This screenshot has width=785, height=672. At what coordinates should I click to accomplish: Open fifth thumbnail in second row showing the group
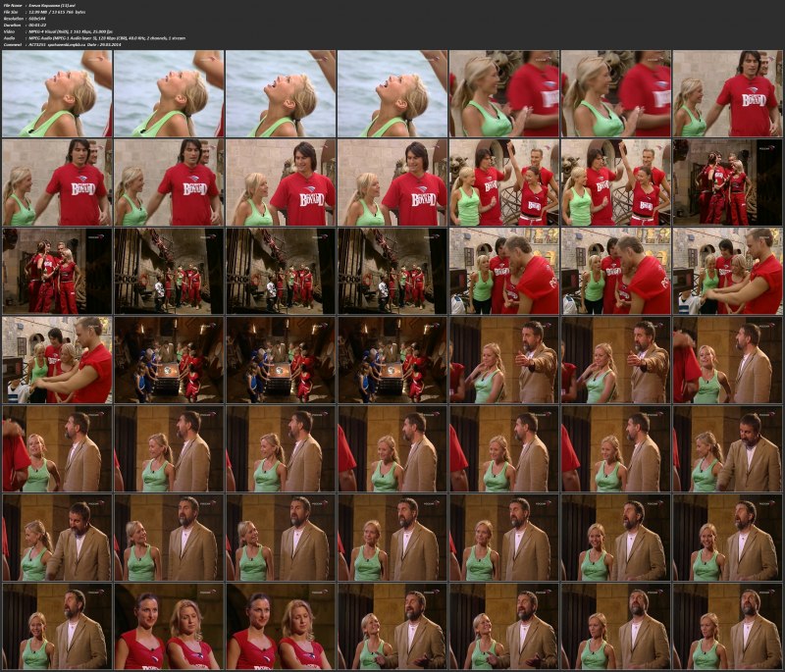click(x=503, y=182)
